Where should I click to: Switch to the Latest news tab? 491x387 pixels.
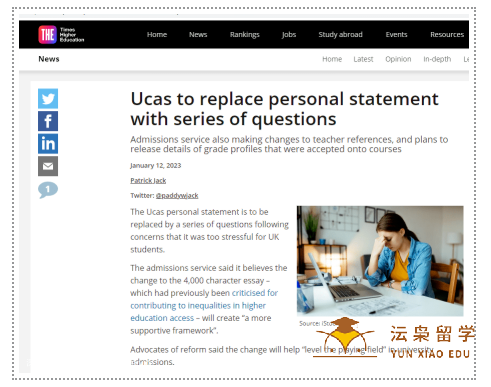(x=363, y=59)
